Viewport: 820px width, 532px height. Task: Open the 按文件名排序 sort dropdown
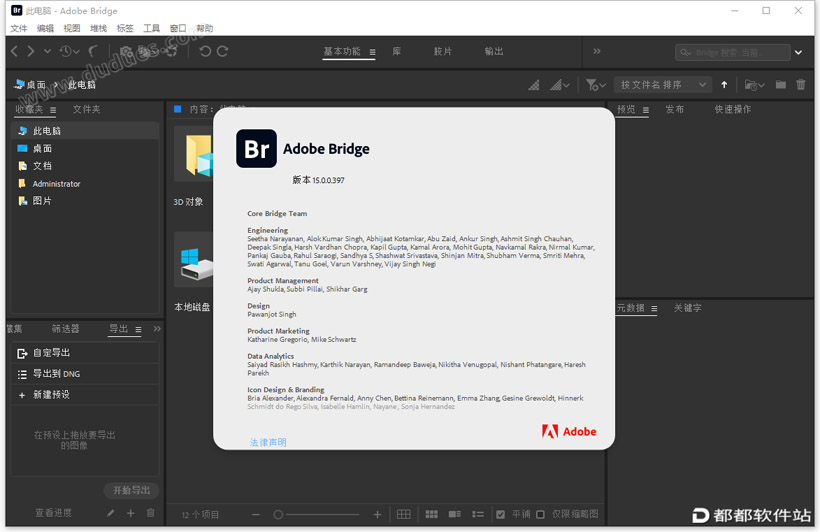coord(663,85)
